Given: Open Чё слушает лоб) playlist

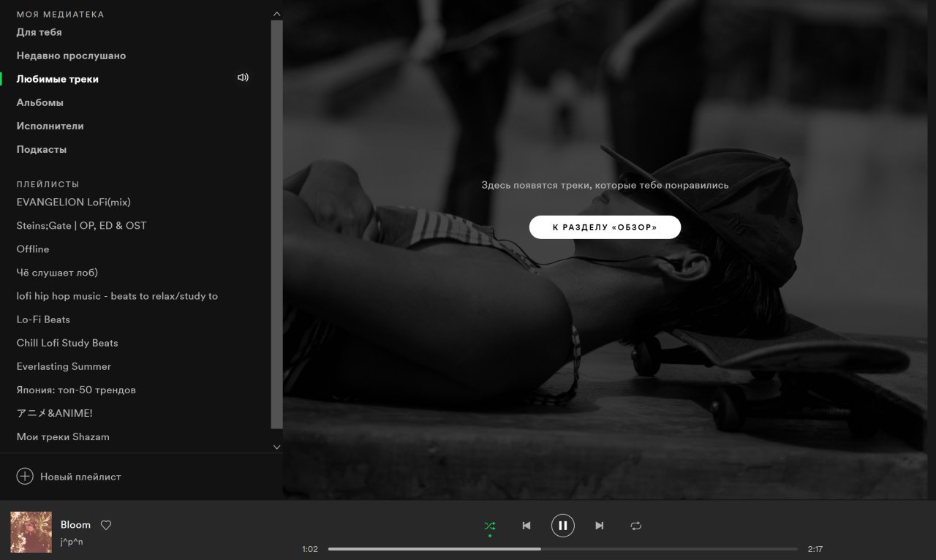Looking at the screenshot, I should (57, 273).
